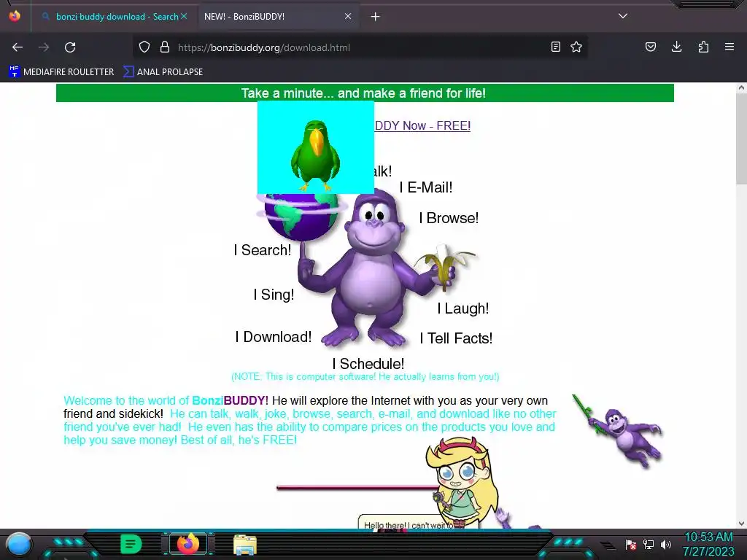
Task: Switch to bonzi buddy download search tab
Action: (x=115, y=17)
